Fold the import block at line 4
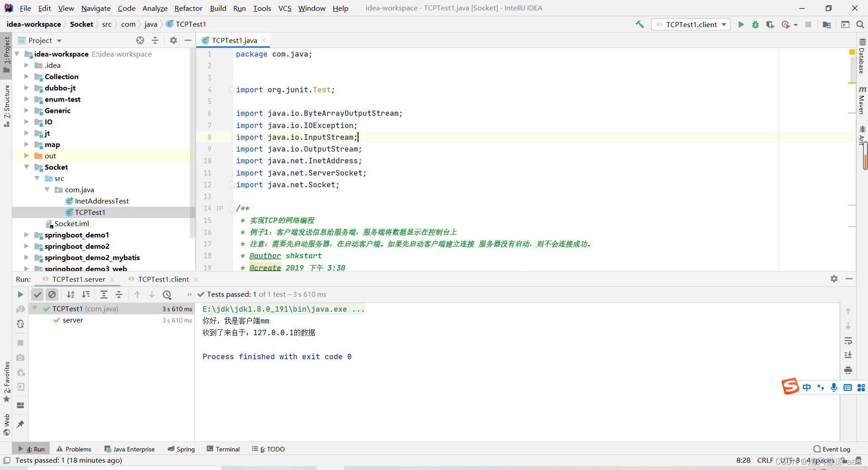Screen dimensions: 868x470 pyautogui.click(x=231, y=90)
